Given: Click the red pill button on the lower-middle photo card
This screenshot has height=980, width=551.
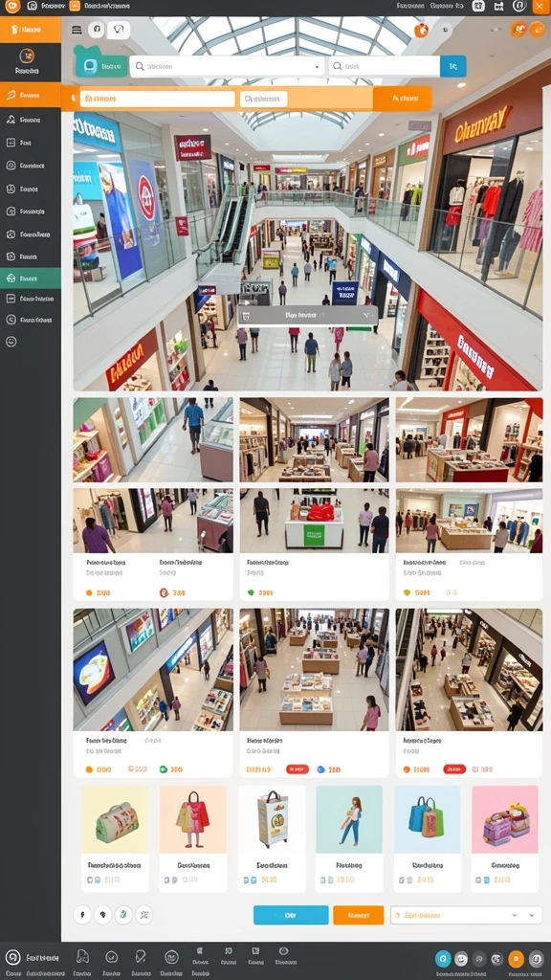Looking at the screenshot, I should 298,769.
